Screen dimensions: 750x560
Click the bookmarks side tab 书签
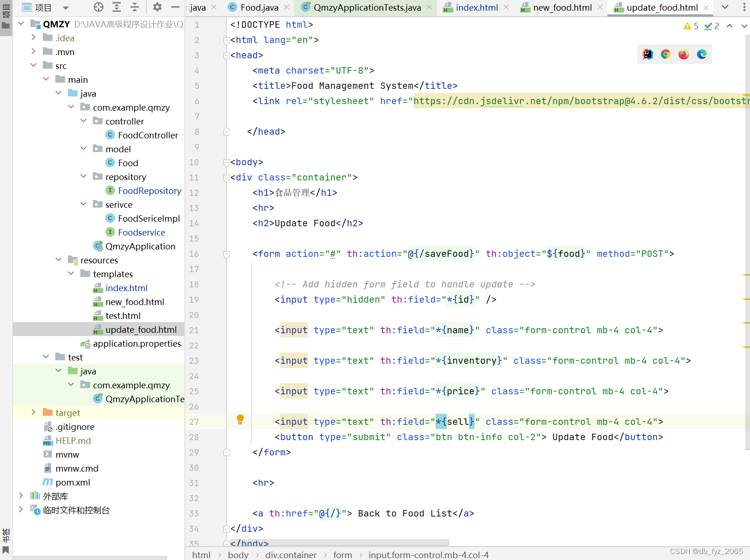6,541
